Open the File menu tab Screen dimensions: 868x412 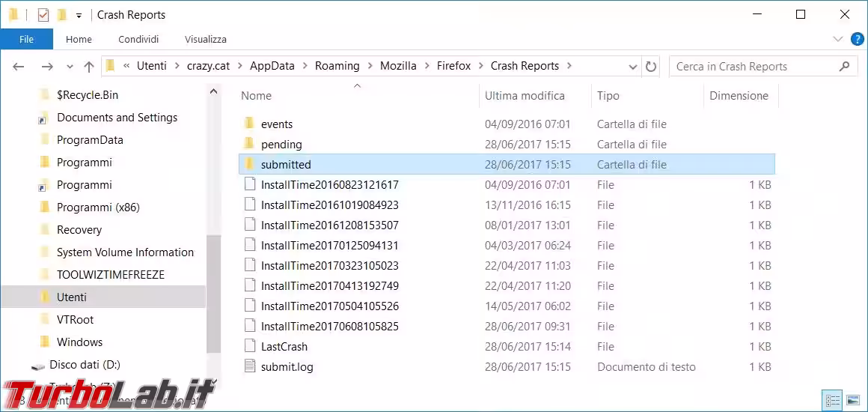(26, 39)
